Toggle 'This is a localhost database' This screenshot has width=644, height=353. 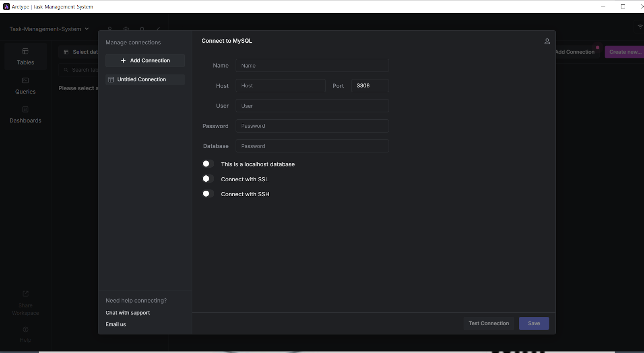(207, 164)
